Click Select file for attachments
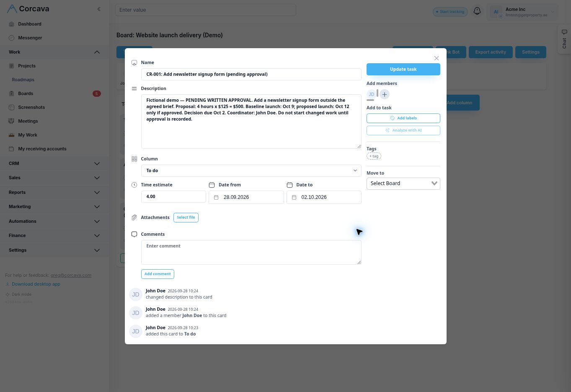 [186, 217]
